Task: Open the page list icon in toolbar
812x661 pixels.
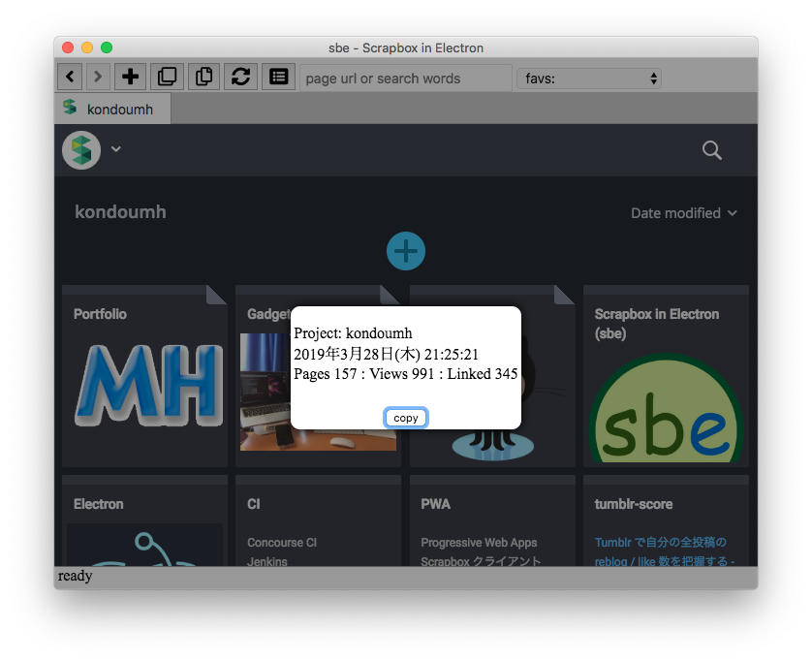Action: 278,78
